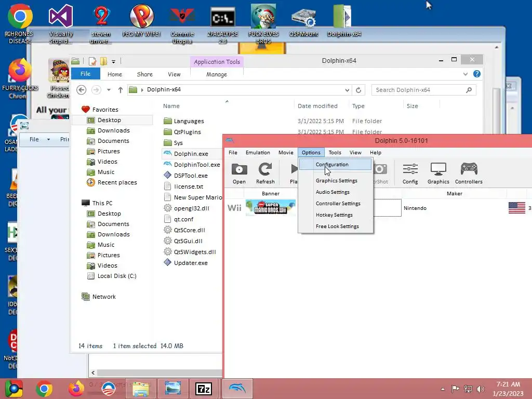Open Customize Quick Access Toolbar dropdown

114,62
